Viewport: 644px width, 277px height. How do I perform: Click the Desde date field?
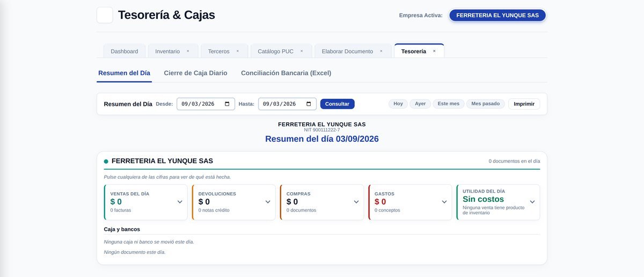[x=206, y=104]
